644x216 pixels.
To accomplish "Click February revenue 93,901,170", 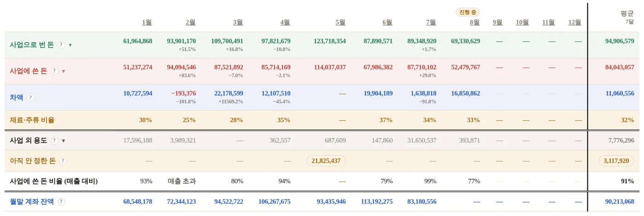I will [181, 41].
